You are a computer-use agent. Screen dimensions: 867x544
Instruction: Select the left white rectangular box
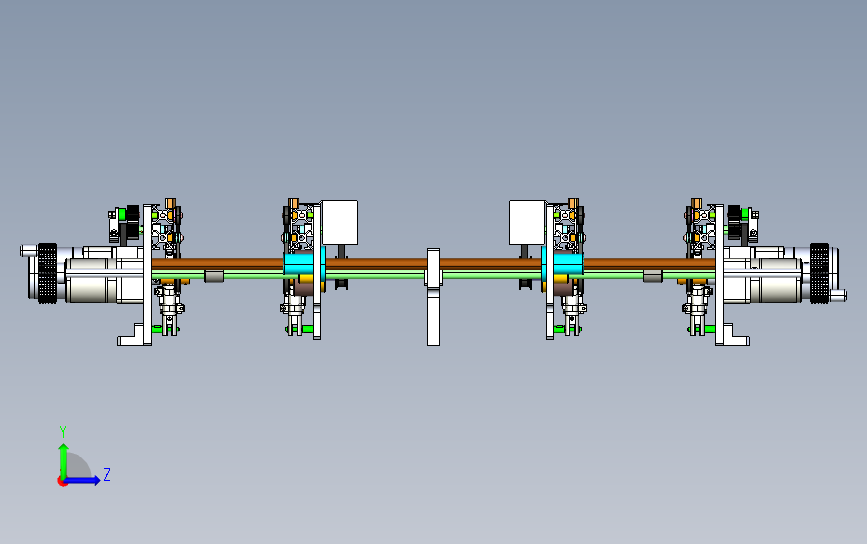[340, 222]
